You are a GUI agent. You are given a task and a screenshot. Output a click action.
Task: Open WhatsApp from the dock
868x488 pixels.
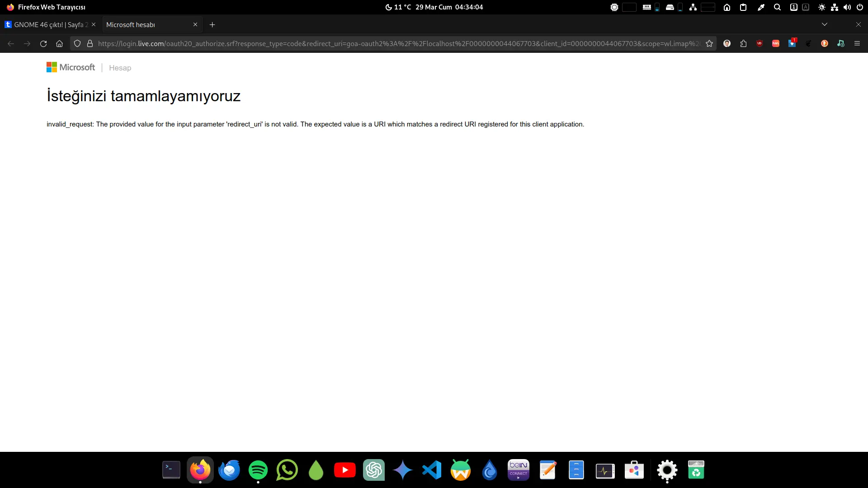287,470
